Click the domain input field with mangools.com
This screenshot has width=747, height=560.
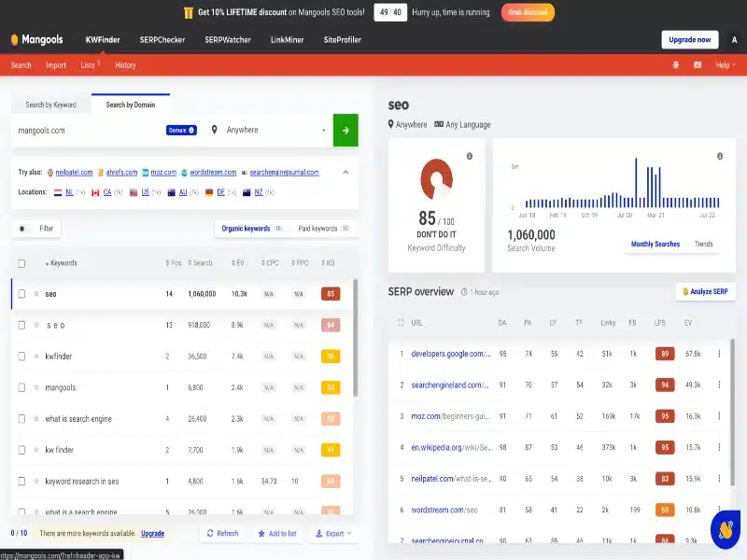click(90, 130)
